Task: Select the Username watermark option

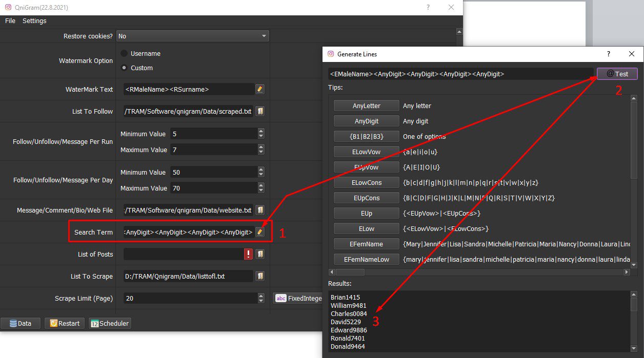Action: (124, 53)
